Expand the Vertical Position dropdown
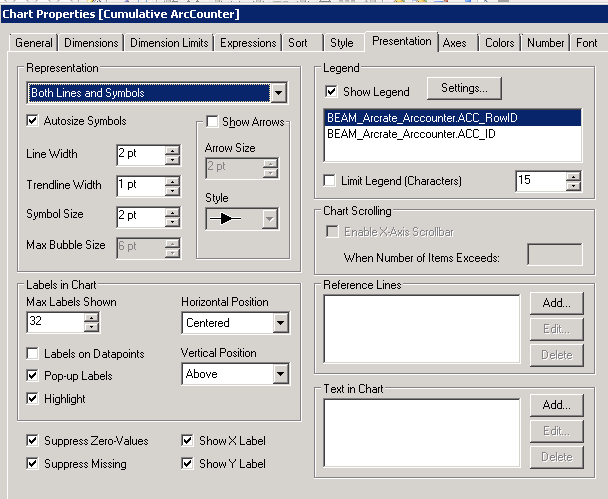Image resolution: width=608 pixels, height=499 pixels. click(x=279, y=374)
